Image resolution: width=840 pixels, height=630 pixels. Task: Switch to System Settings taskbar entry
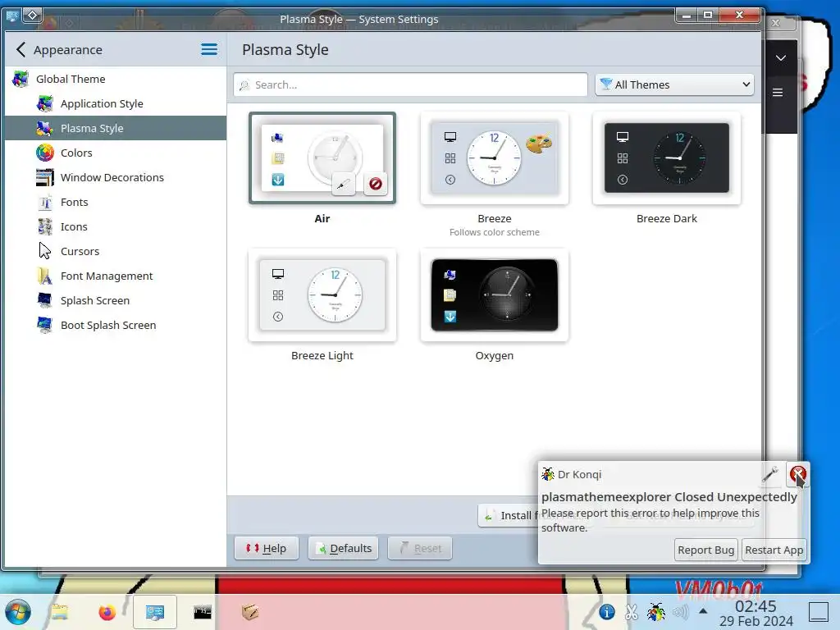click(155, 612)
